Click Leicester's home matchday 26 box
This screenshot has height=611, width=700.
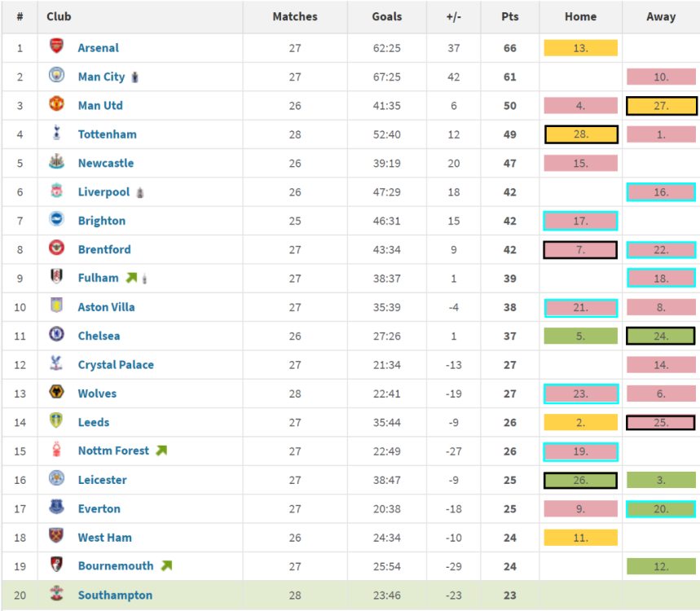coord(580,480)
